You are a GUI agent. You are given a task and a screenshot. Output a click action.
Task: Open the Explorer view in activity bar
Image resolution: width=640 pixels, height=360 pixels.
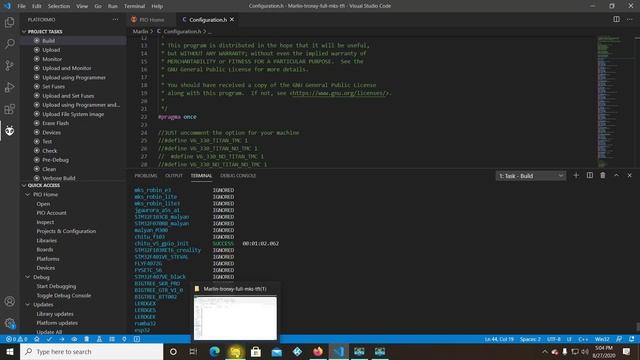[x=9, y=22]
